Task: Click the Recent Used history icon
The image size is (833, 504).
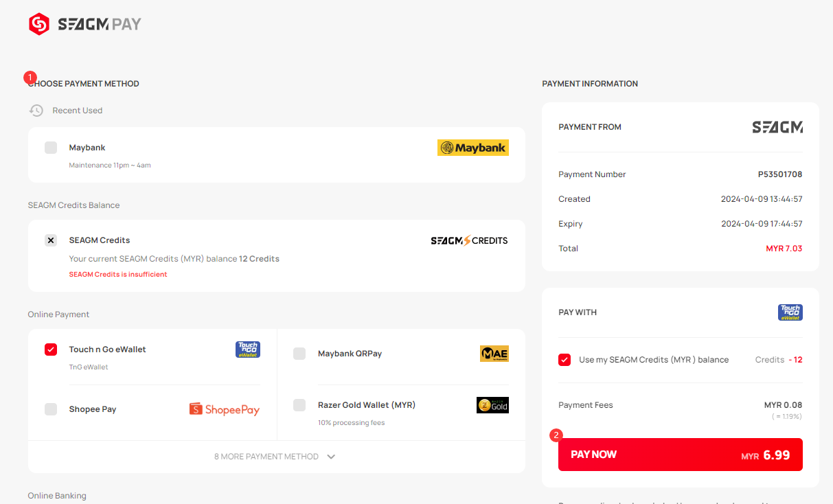Action: pyautogui.click(x=36, y=111)
